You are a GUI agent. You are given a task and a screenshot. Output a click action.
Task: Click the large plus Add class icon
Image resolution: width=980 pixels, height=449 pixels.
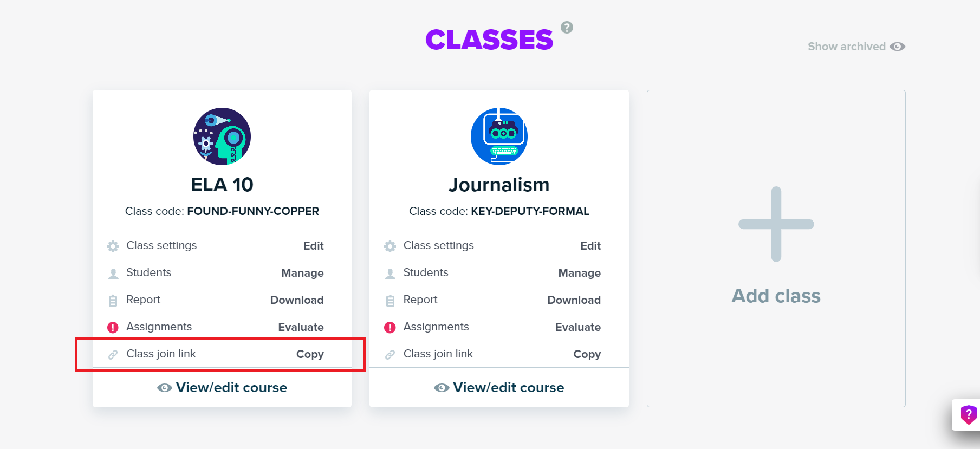click(x=776, y=224)
